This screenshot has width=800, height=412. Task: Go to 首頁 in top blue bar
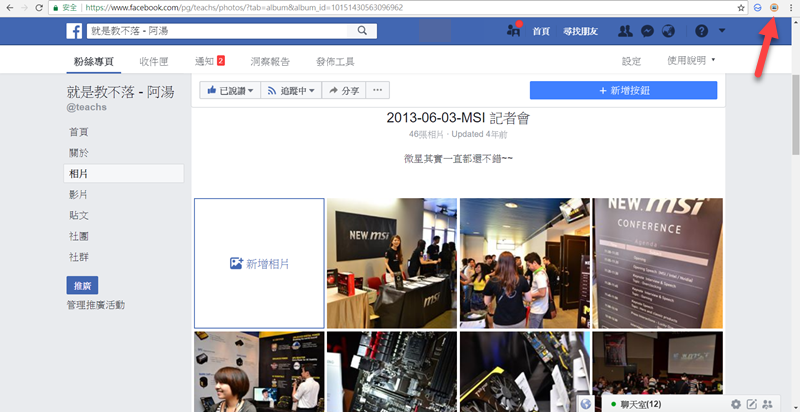(541, 31)
